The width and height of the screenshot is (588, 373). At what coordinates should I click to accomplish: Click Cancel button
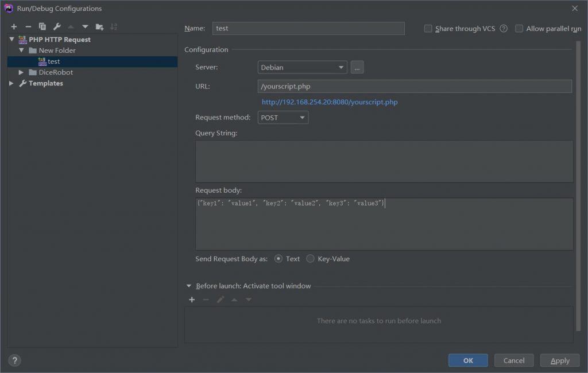(514, 360)
